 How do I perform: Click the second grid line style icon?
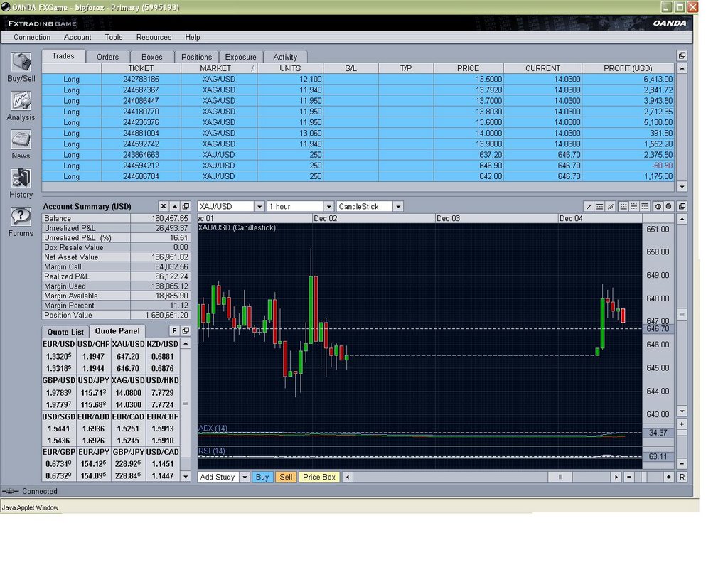coord(633,207)
